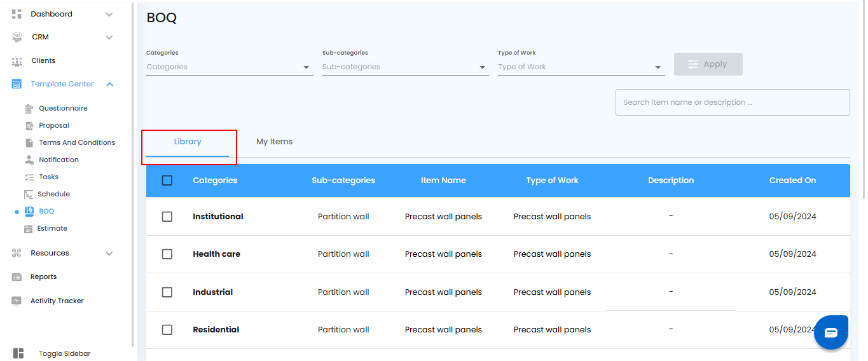
Task: Open the Sub-categories filter dropdown
Action: pos(482,67)
